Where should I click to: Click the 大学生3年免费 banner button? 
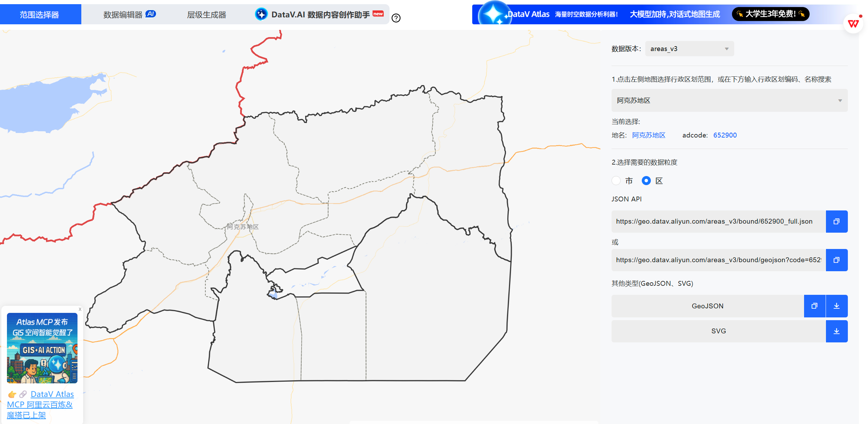pyautogui.click(x=770, y=14)
